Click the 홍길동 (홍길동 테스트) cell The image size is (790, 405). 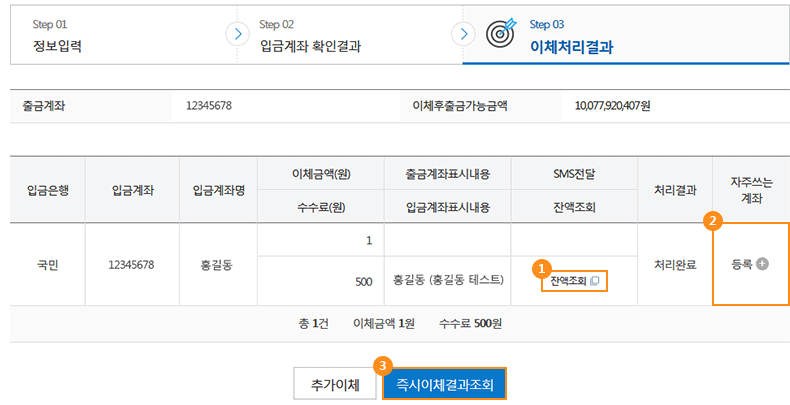click(x=448, y=280)
